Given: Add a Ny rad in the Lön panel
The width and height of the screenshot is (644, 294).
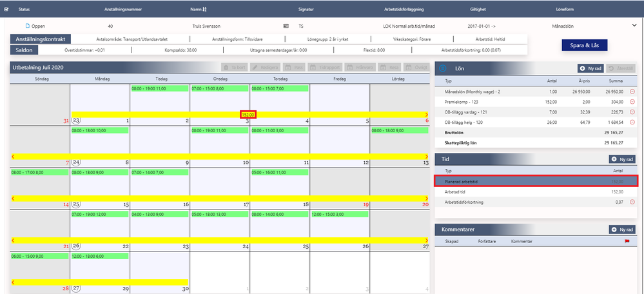Looking at the screenshot, I should 590,68.
